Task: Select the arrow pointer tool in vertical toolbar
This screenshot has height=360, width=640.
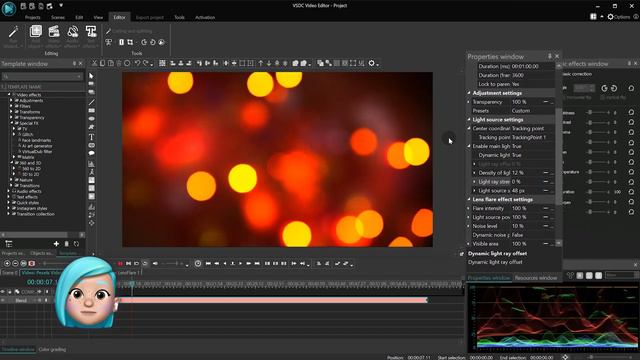Action: pyautogui.click(x=91, y=76)
